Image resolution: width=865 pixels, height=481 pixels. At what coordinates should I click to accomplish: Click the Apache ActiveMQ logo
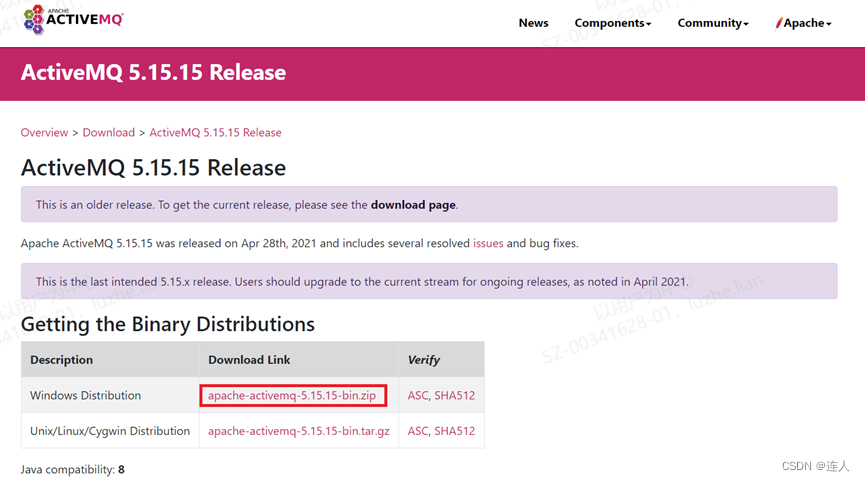(73, 20)
